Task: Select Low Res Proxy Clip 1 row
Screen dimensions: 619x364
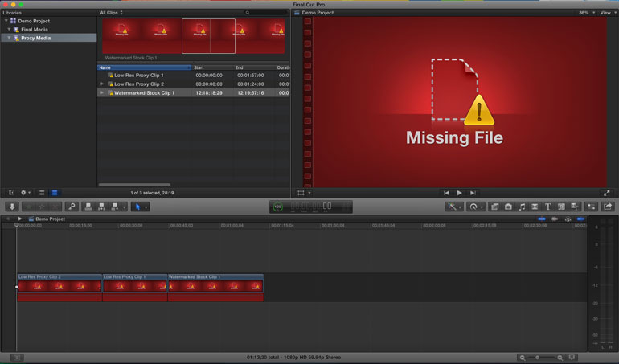Action: (x=194, y=75)
